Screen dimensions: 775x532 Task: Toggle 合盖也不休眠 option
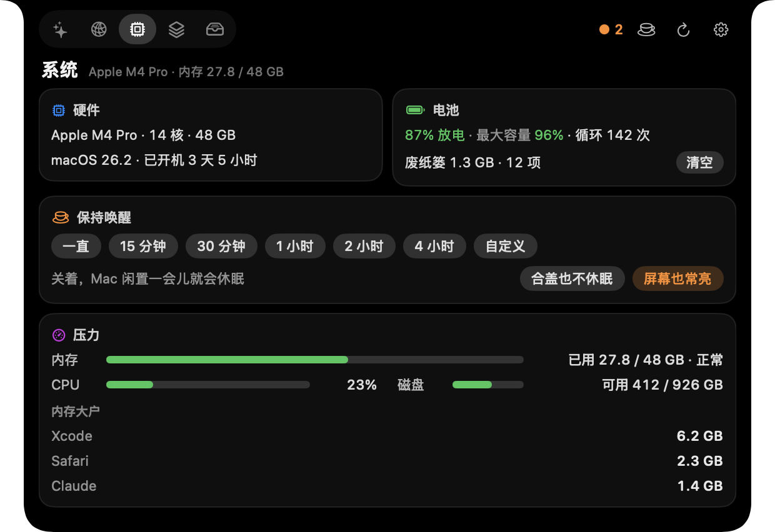(x=572, y=279)
